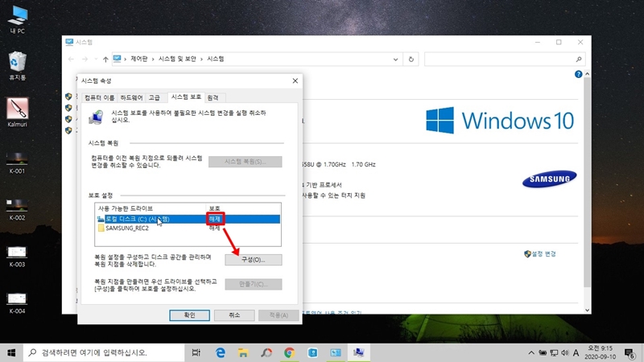This screenshot has height=362, width=644.
Task: Open the Action Center notifications icon
Action: (x=630, y=353)
